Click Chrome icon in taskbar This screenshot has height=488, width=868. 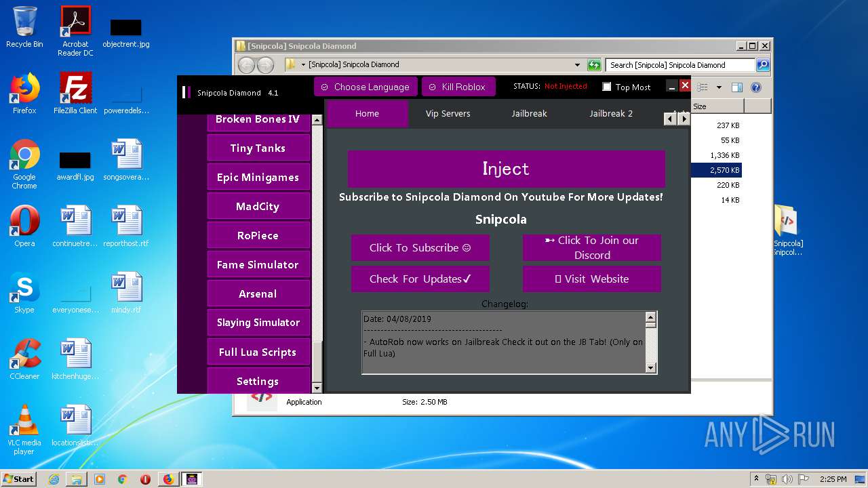(122, 479)
